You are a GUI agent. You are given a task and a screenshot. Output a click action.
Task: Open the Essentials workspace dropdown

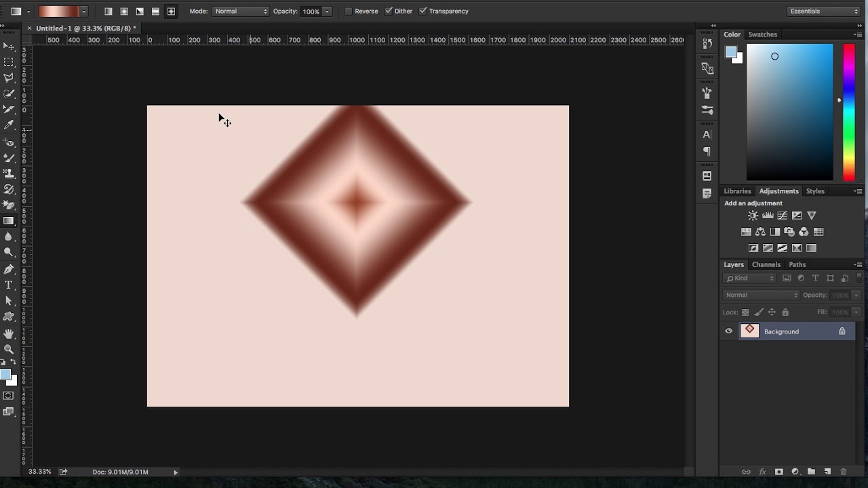pos(823,12)
